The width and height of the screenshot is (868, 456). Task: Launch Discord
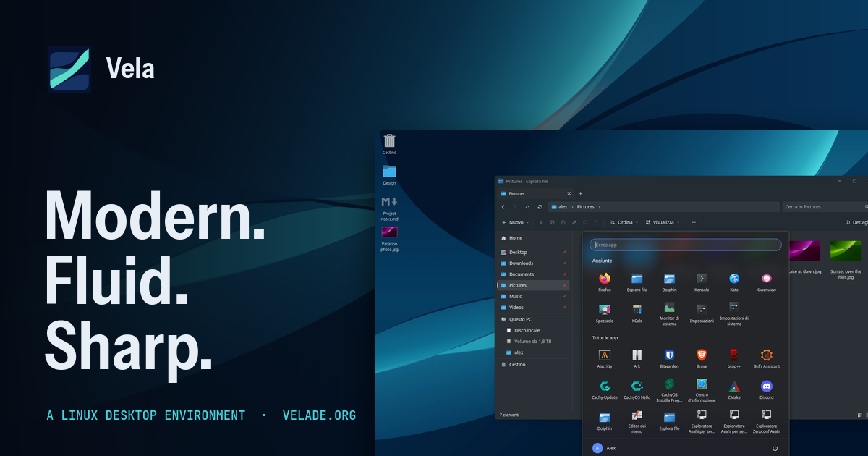coord(767,389)
